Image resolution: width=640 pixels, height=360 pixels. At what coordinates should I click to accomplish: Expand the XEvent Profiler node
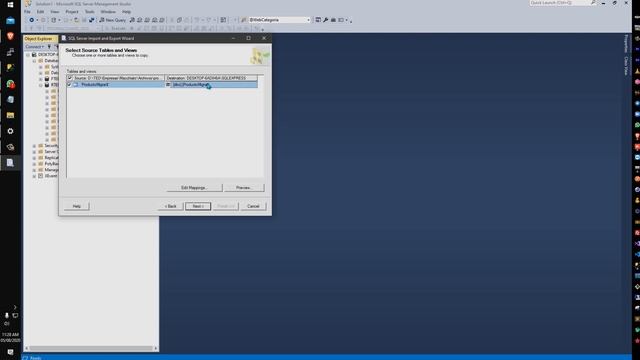(35, 176)
